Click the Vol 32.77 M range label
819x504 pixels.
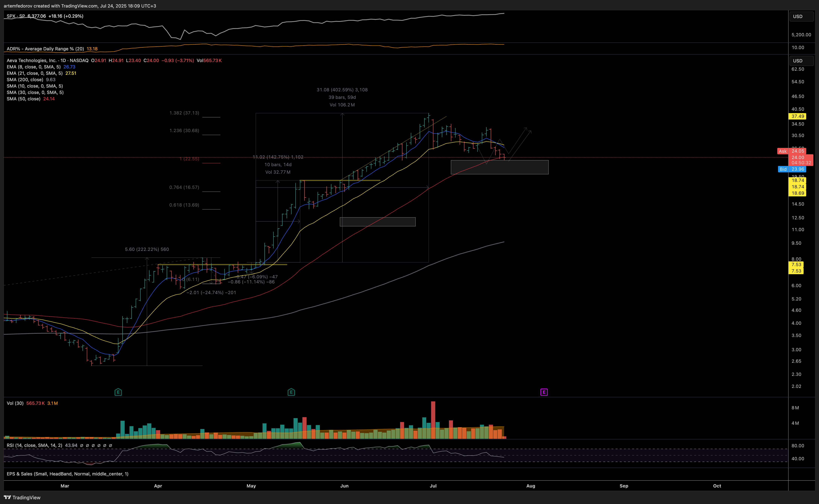tap(278, 172)
